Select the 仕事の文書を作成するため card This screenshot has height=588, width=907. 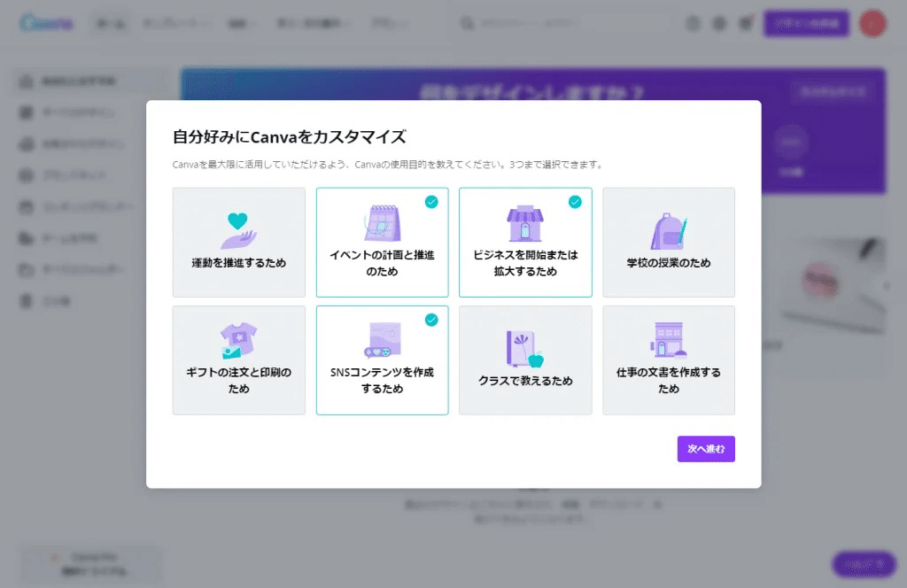click(x=669, y=360)
